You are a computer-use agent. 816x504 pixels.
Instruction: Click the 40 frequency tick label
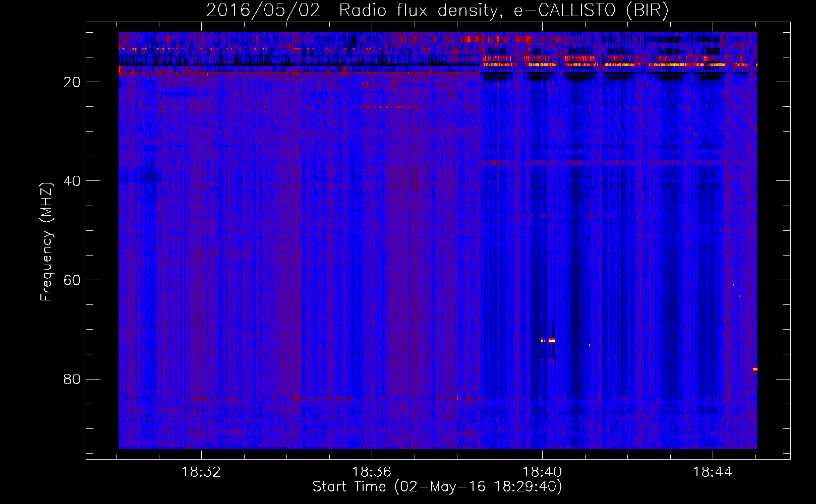[x=72, y=181]
